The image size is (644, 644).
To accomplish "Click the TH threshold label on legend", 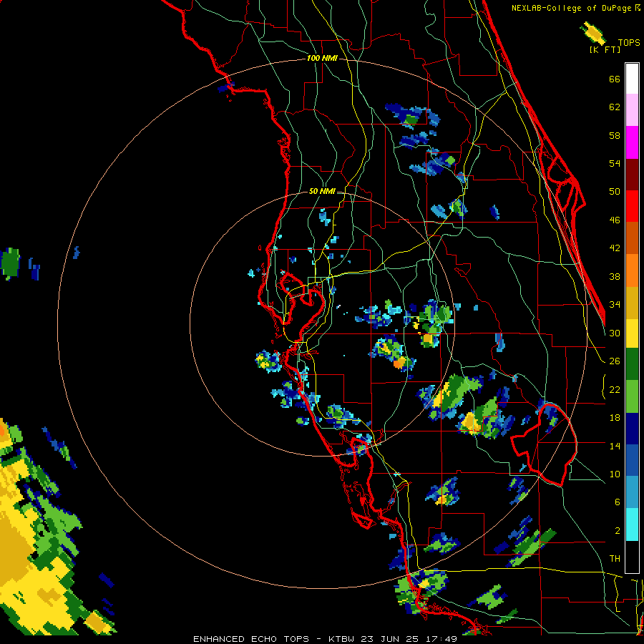I will (x=615, y=559).
